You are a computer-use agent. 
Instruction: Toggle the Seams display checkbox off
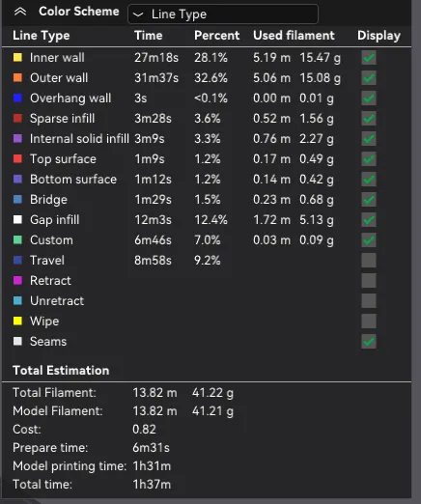click(x=369, y=342)
